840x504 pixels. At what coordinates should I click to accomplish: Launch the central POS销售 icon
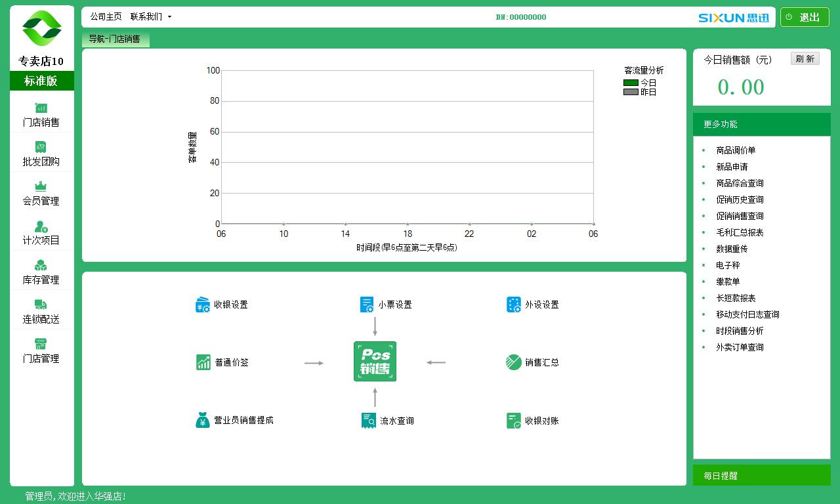[x=375, y=362]
